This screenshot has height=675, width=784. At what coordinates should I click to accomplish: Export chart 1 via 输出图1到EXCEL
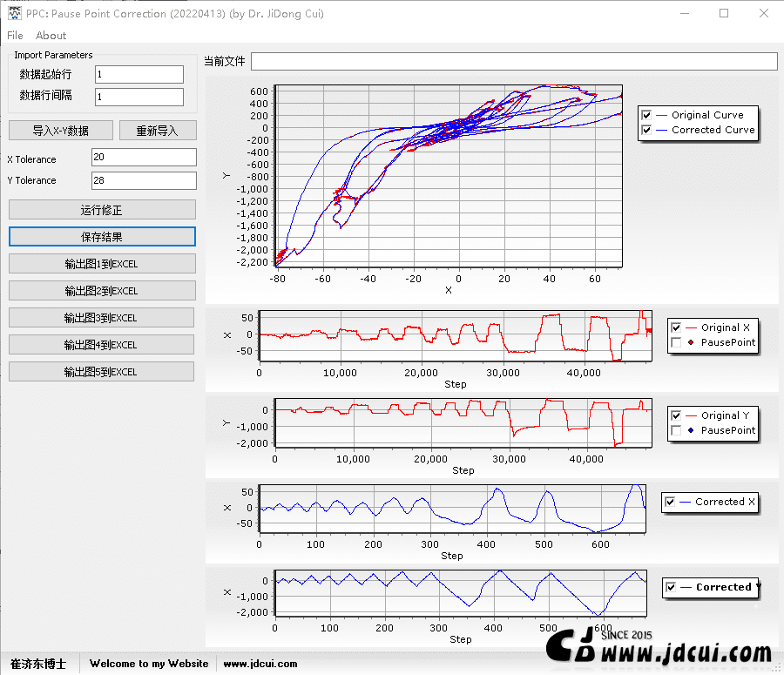pyautogui.click(x=102, y=264)
